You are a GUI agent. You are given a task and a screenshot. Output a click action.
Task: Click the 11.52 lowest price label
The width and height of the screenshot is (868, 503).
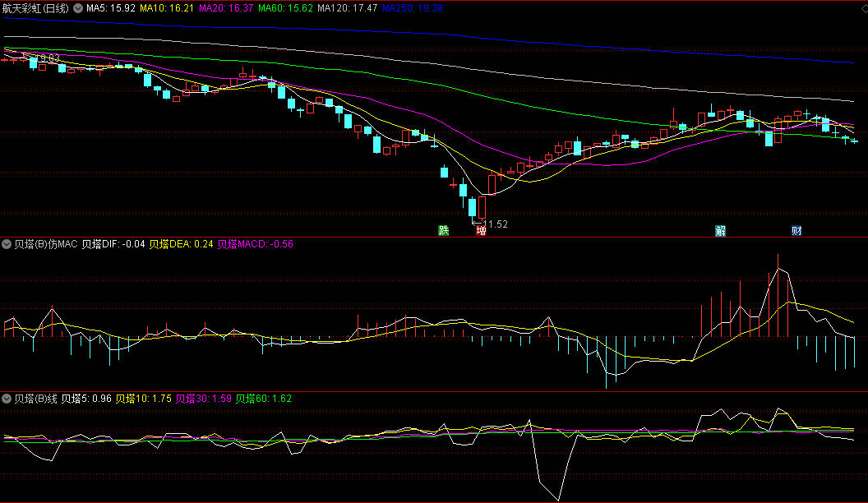coord(495,224)
